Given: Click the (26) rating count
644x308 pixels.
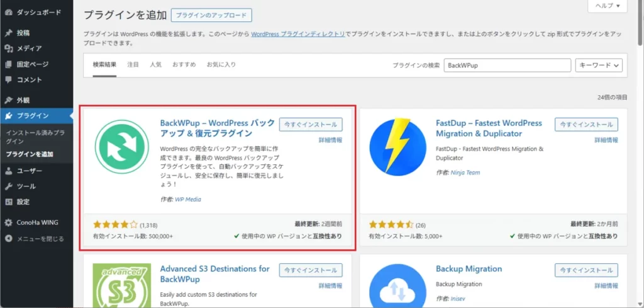Looking at the screenshot, I should pos(420,225).
